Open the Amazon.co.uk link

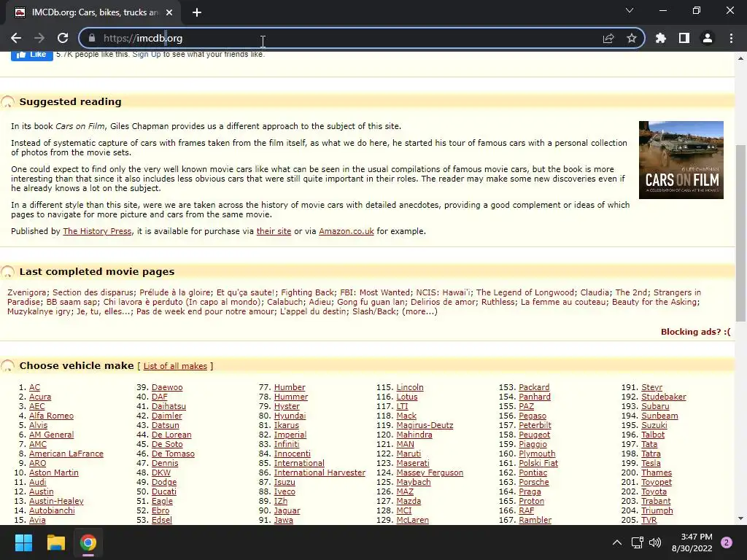tap(347, 231)
